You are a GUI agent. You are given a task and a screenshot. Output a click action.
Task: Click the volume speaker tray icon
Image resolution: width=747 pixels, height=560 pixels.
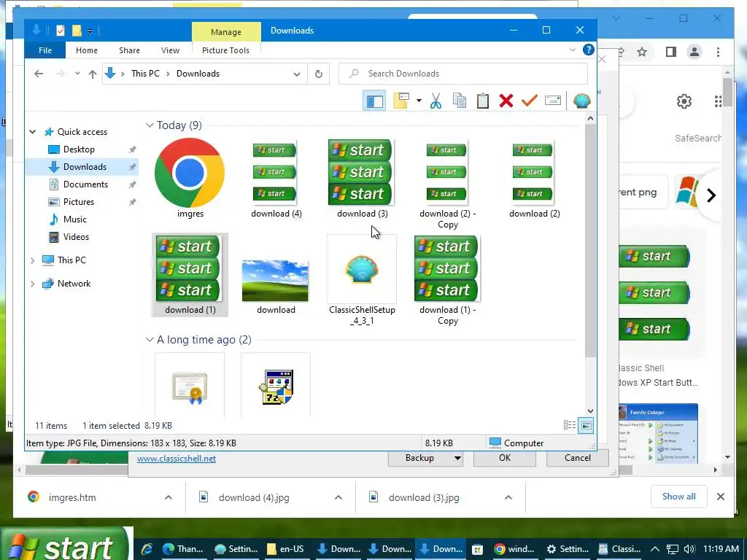click(x=689, y=549)
